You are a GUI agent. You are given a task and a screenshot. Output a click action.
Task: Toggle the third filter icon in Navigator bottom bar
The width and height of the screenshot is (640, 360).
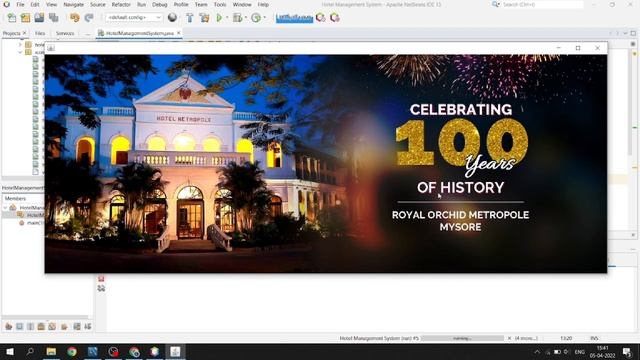30,327
